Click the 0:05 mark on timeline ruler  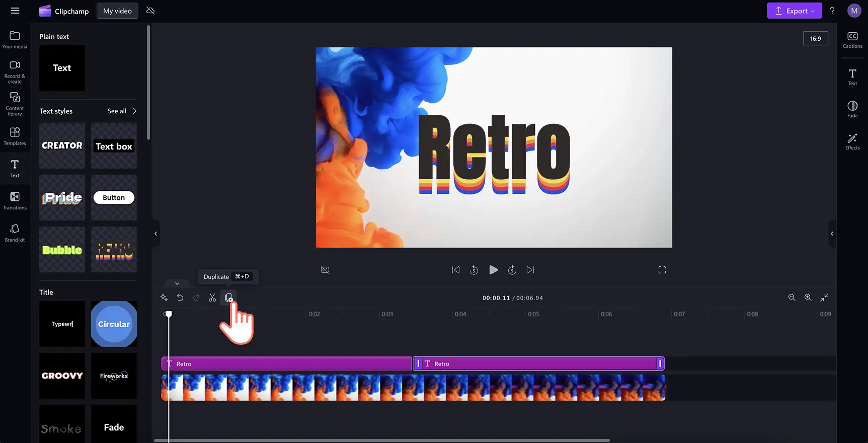[533, 314]
